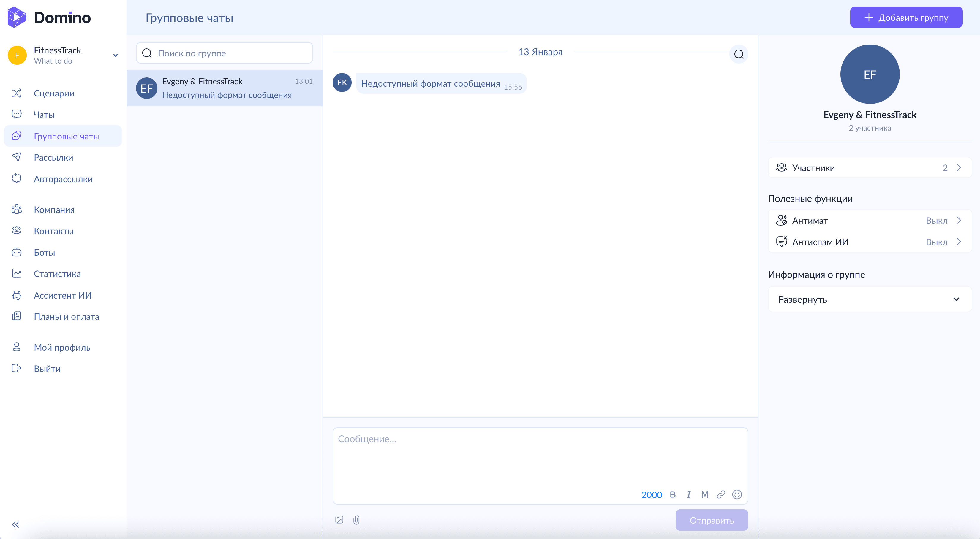Apply monospace M formatting
This screenshot has height=539, width=980.
(705, 494)
